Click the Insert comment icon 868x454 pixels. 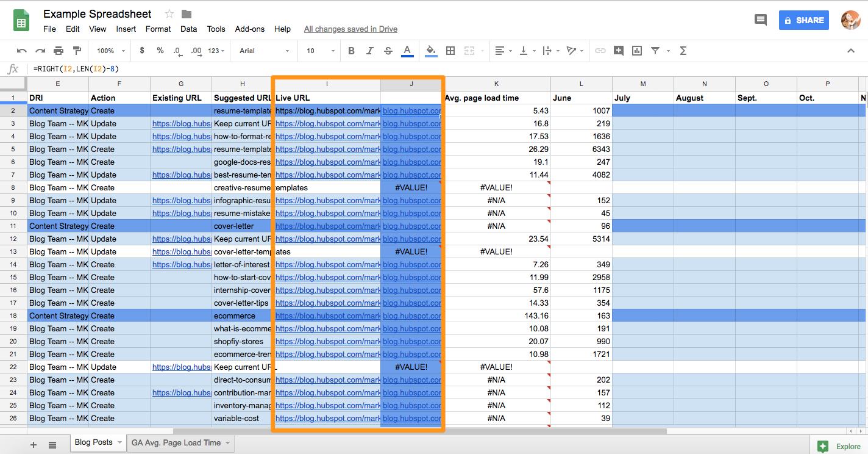pos(619,51)
